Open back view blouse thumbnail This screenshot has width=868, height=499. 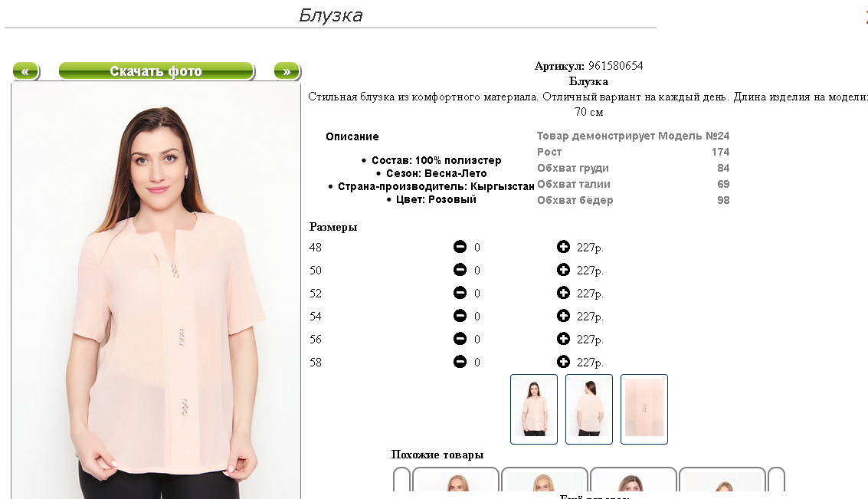tap(589, 409)
